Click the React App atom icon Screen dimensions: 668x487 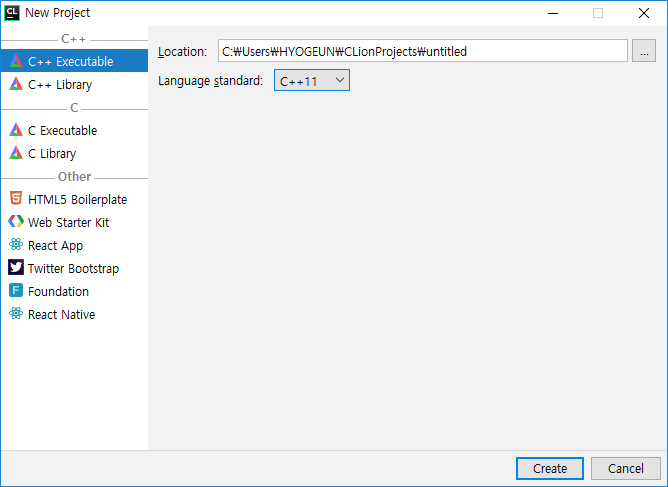(x=16, y=245)
